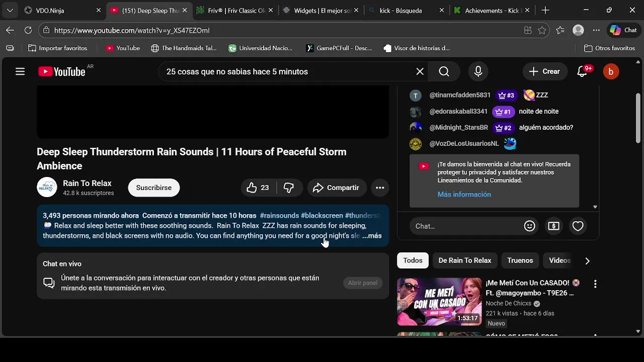Open the browser profile icon
Screen dimensions: 644x362
point(578,30)
